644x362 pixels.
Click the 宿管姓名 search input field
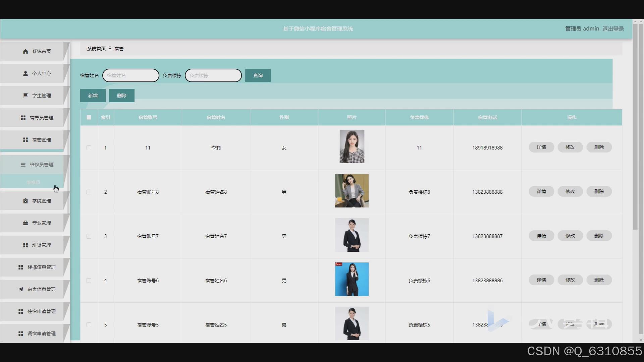pos(131,75)
